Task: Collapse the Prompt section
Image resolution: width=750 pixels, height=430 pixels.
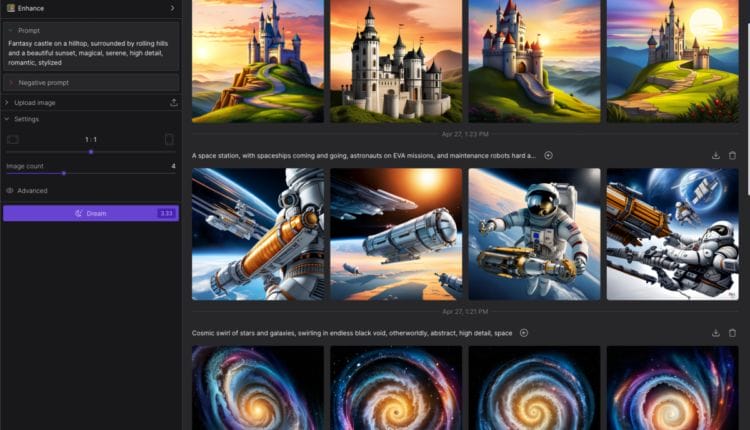Action: point(11,31)
